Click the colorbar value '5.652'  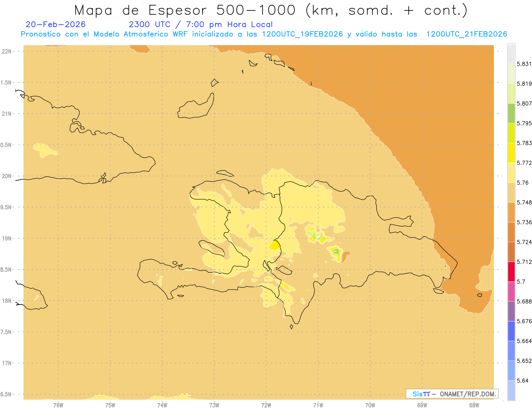524,360
